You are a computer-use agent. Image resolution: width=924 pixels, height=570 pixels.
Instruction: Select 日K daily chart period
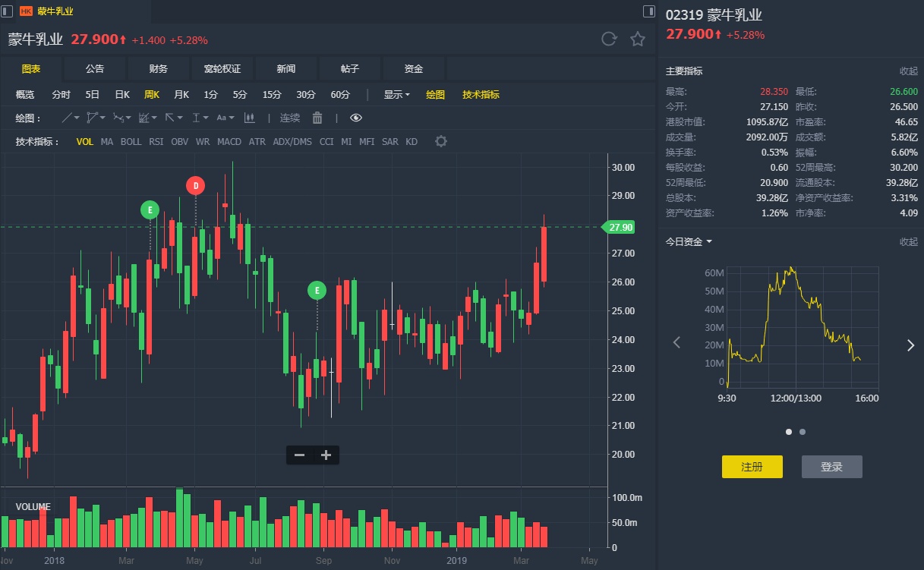click(x=122, y=95)
